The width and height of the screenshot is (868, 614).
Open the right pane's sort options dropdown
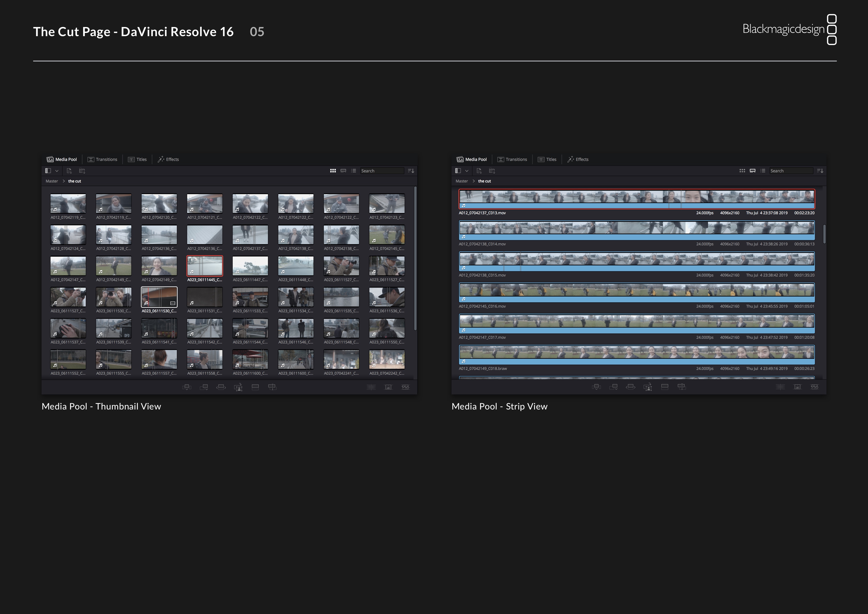pyautogui.click(x=820, y=171)
